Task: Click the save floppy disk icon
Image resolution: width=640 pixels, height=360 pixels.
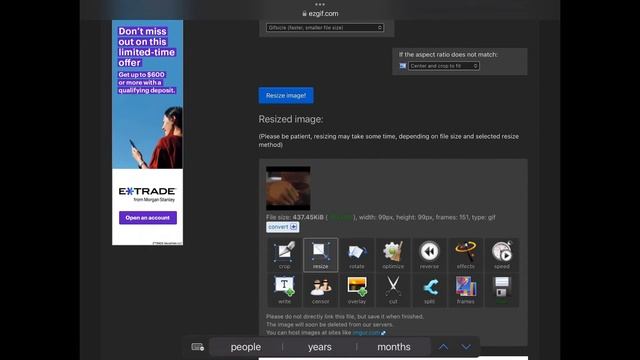Action: (x=502, y=290)
